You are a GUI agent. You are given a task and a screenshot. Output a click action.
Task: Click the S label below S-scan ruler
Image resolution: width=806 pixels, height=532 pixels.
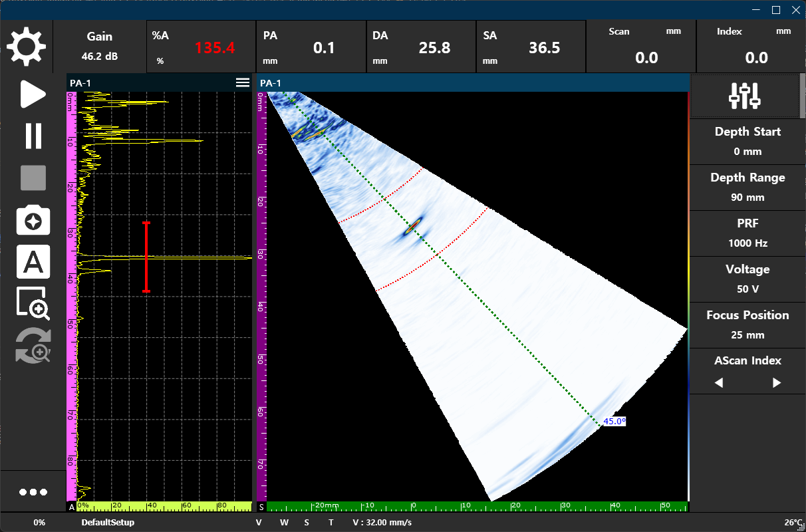(x=261, y=507)
